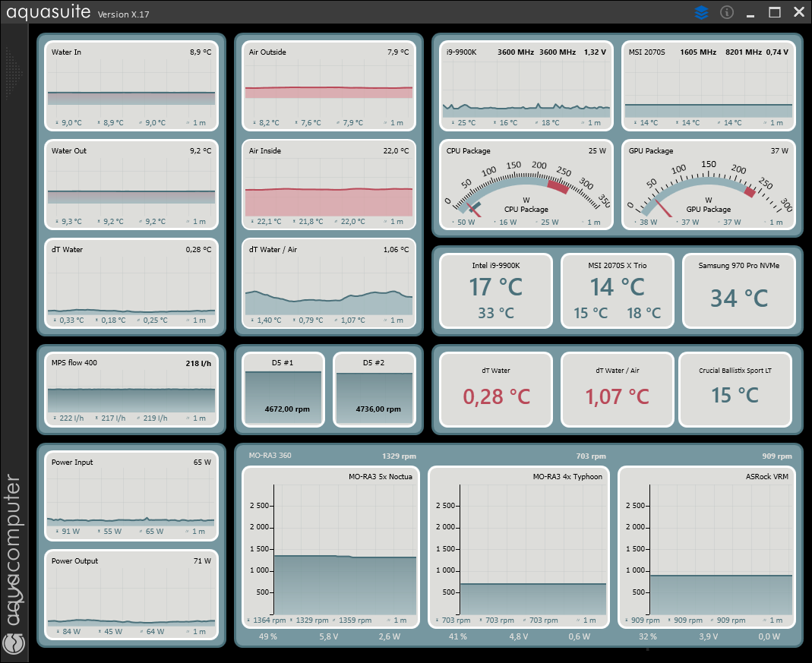Click the Aqua Computer round logo icon
Viewport: 812px width, 663px height.
click(14, 644)
